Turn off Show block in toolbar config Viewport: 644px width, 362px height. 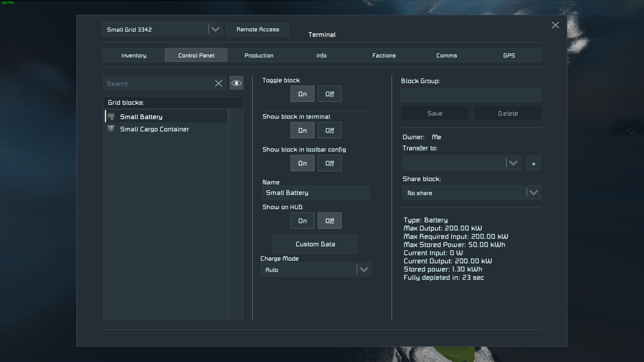coord(329,163)
